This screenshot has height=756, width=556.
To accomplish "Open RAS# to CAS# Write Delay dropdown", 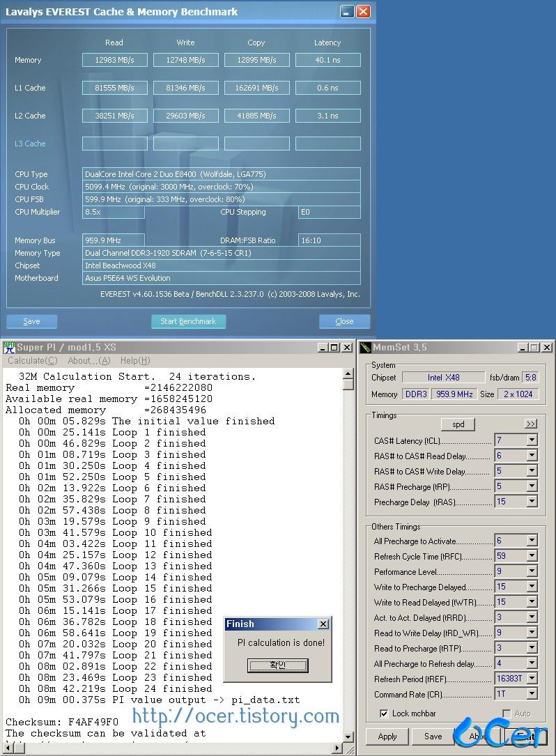I will (x=532, y=471).
